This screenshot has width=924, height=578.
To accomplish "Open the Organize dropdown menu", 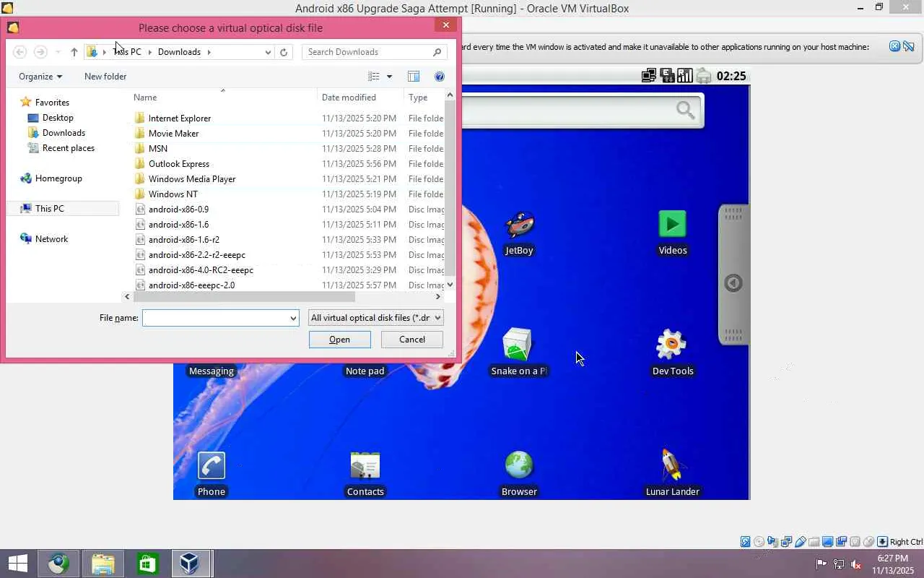I will [40, 77].
